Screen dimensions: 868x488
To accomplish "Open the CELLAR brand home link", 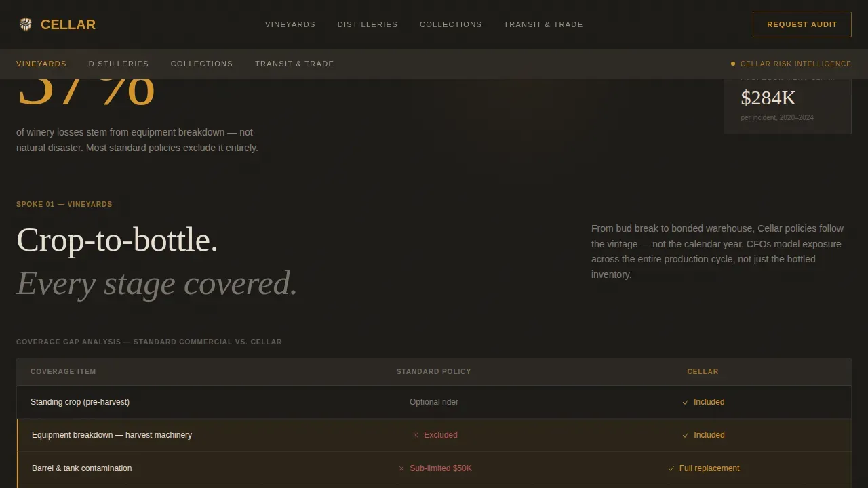I will (x=58, y=24).
